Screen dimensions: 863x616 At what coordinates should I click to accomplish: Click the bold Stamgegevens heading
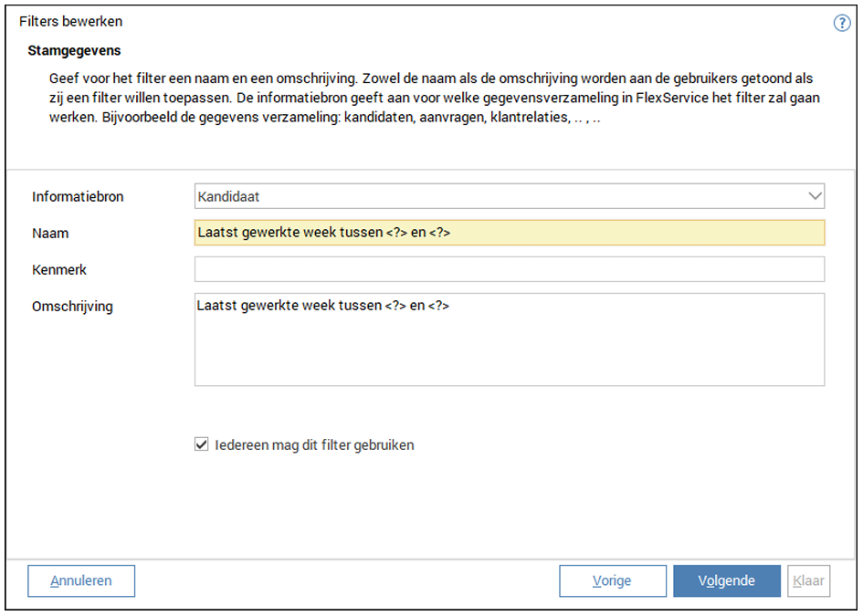(x=74, y=50)
